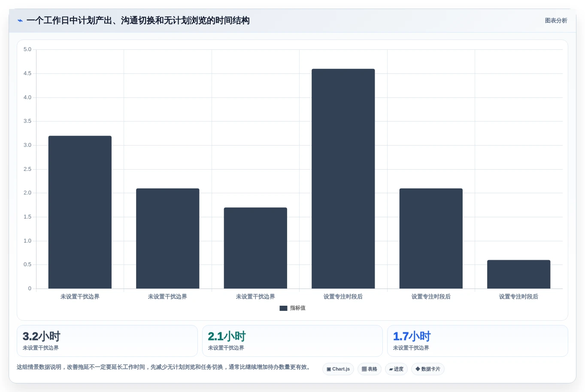Open the 2.1小时 data card
The height and width of the screenshot is (392, 585).
[292, 341]
